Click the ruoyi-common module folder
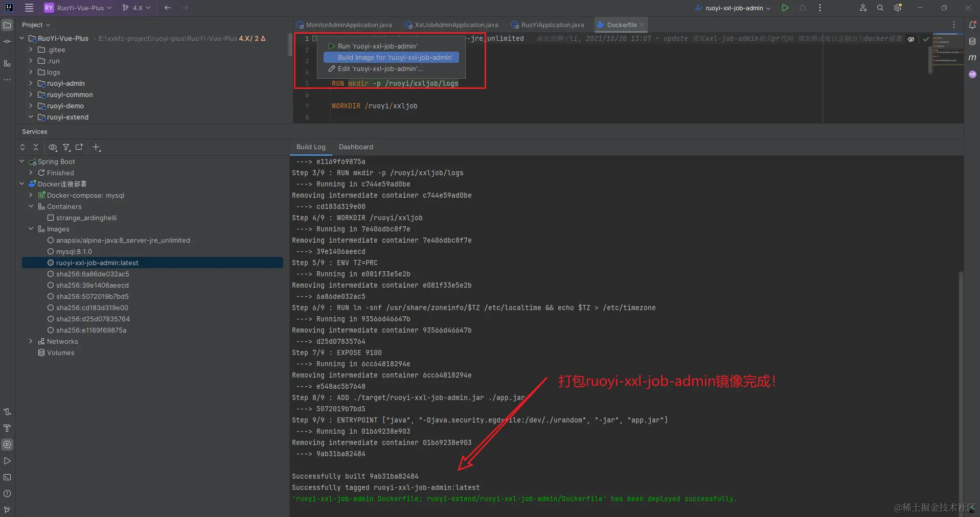Image resolution: width=980 pixels, height=517 pixels. (x=65, y=95)
